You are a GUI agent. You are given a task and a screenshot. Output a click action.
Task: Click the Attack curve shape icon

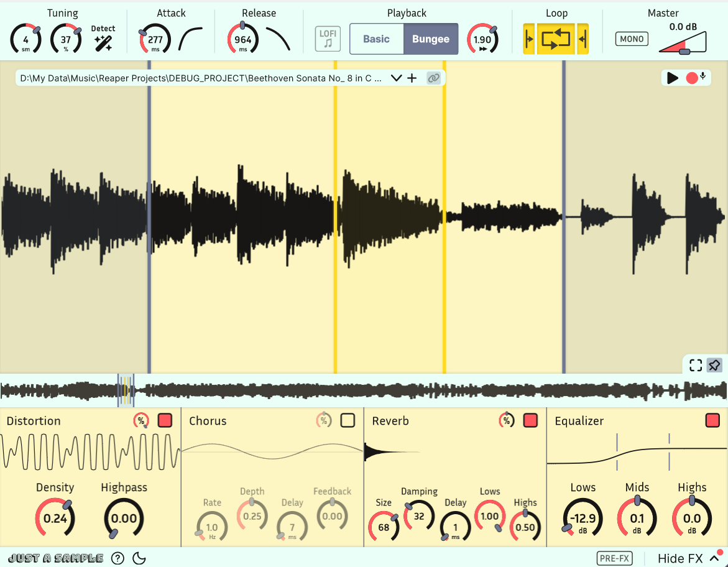[191, 39]
